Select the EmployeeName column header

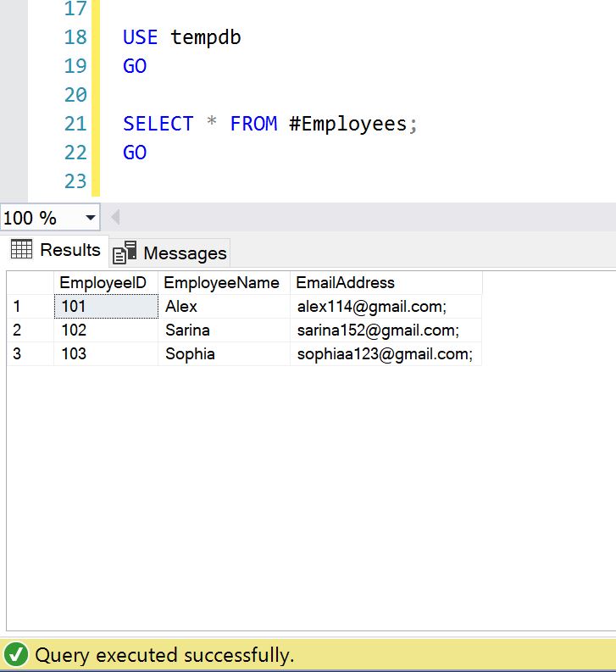(x=223, y=283)
